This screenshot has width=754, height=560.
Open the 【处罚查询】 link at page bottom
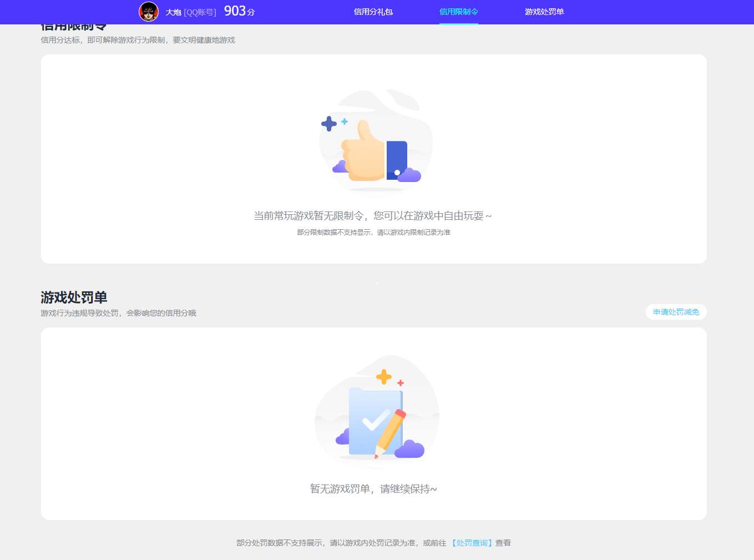472,543
